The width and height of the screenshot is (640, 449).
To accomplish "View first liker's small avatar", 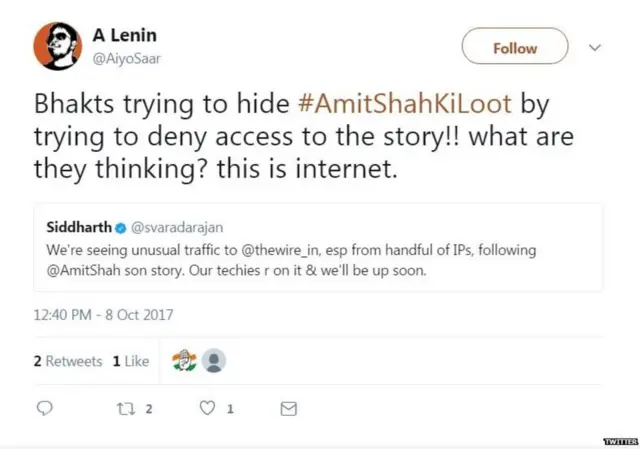I will (184, 361).
